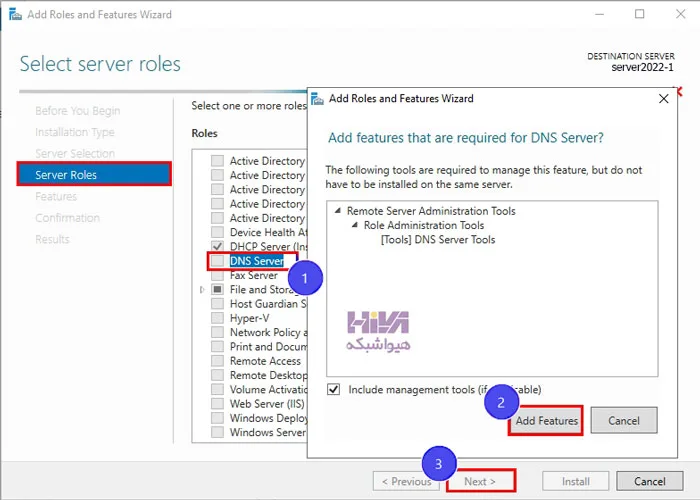Click the wizard icon in DNS dialog title

(317, 99)
